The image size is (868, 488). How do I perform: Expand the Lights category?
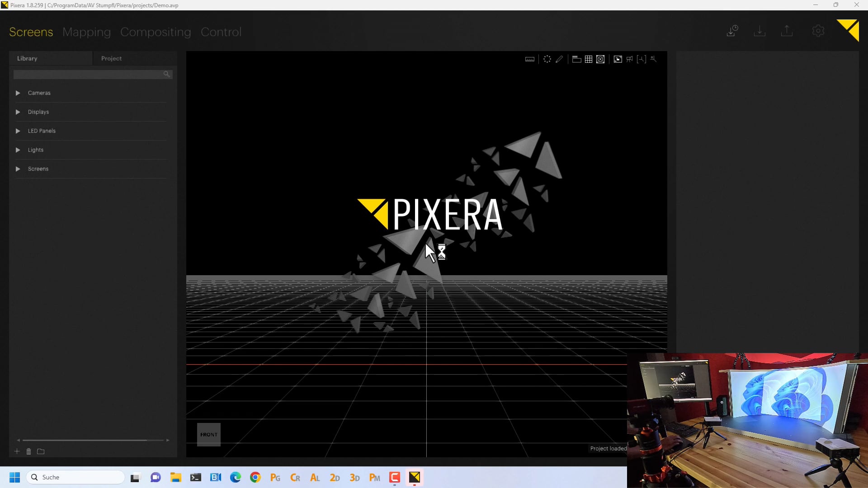click(18, 150)
